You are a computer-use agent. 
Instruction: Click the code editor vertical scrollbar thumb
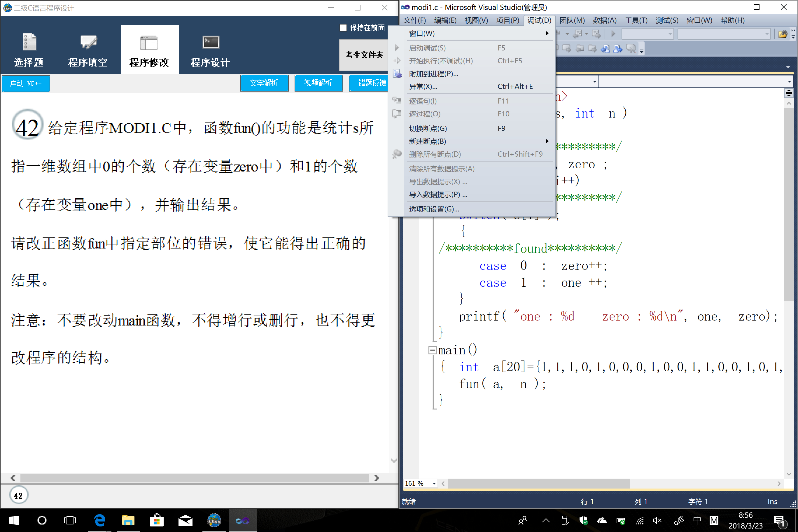(x=788, y=204)
